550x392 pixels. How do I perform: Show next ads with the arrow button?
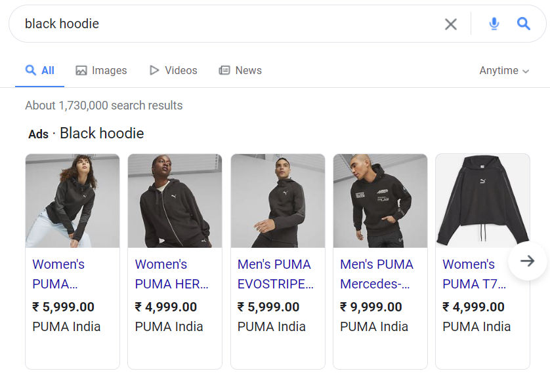coord(527,261)
